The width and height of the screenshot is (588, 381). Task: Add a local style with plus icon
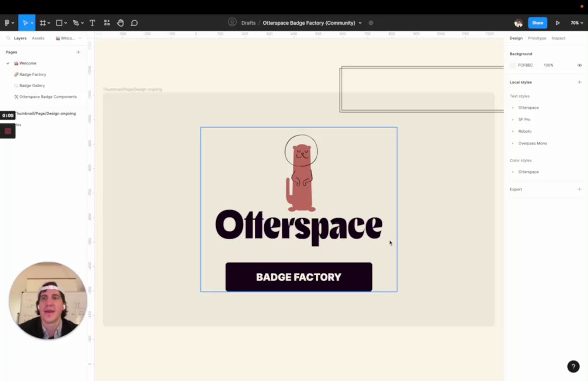[x=580, y=82]
